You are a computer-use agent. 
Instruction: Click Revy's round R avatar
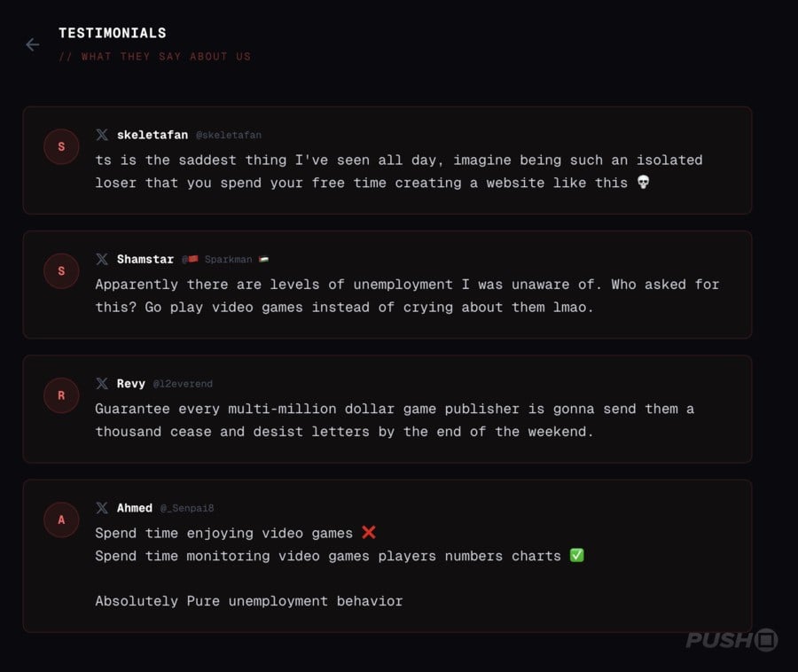(x=61, y=395)
